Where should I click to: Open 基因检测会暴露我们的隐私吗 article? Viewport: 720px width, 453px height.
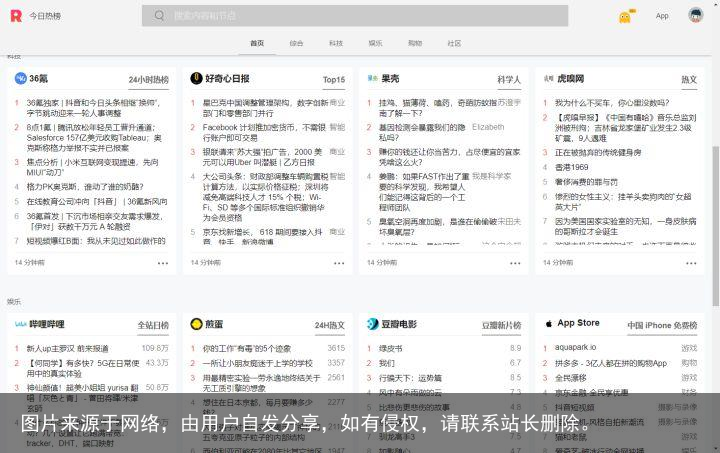click(x=422, y=132)
